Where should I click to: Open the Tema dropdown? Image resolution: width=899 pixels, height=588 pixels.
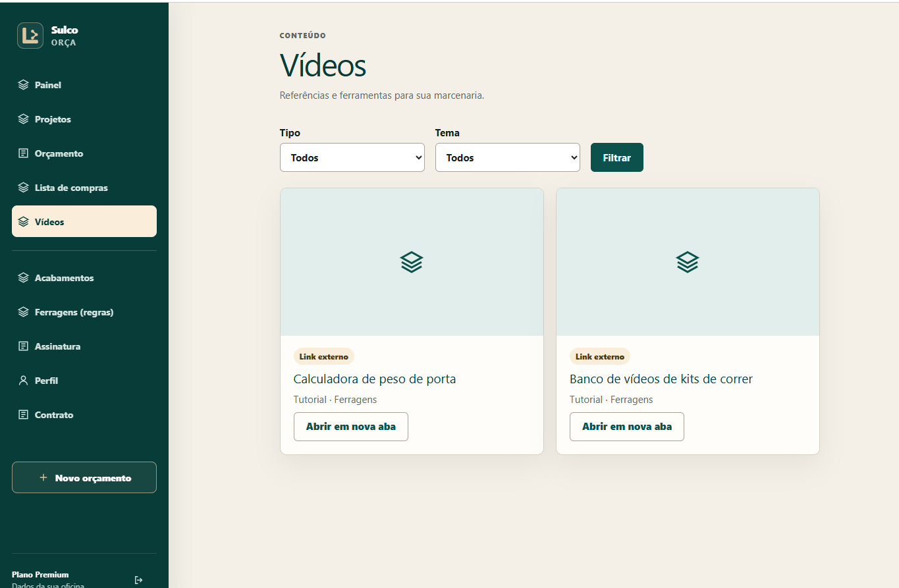[x=508, y=157]
